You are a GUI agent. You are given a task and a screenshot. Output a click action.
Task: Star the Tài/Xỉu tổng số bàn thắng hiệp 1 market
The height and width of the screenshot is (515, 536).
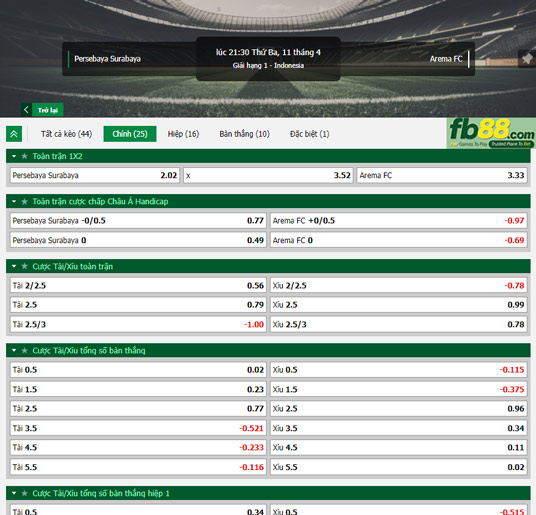point(25,493)
